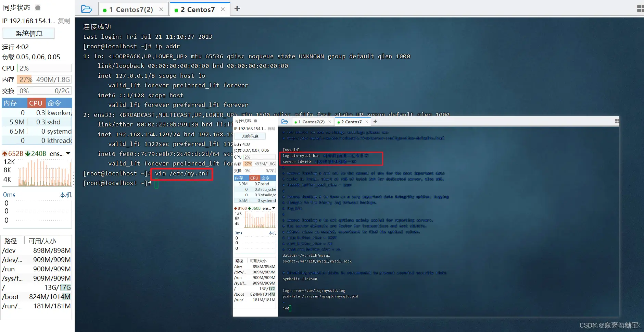
Task: Click the 可用/大小 column header in main sidebar
Action: click(x=42, y=241)
